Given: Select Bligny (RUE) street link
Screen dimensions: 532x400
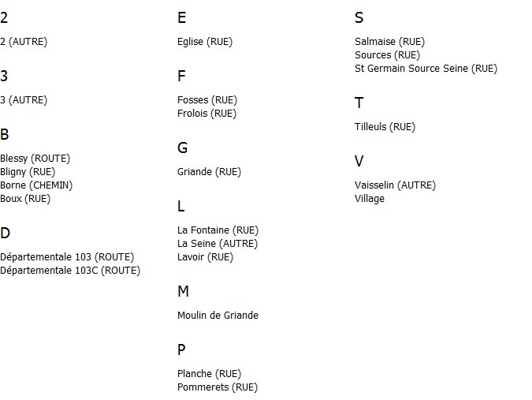Looking at the screenshot, I should [28, 172].
